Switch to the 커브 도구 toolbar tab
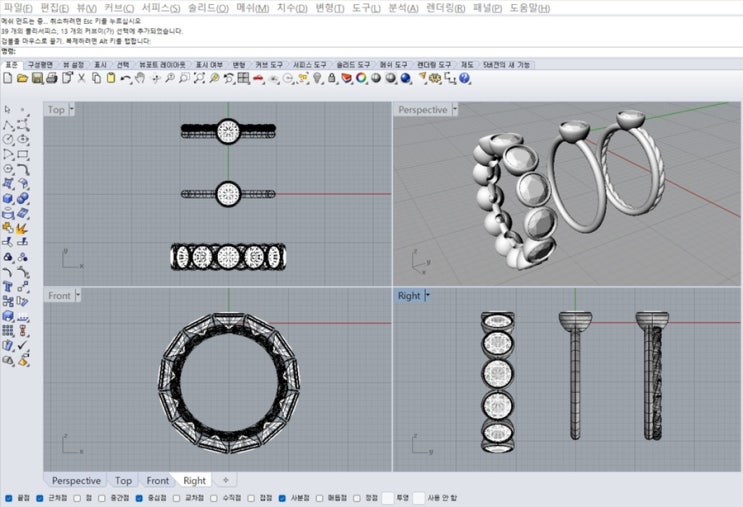This screenshot has height=507, width=743. click(x=269, y=65)
